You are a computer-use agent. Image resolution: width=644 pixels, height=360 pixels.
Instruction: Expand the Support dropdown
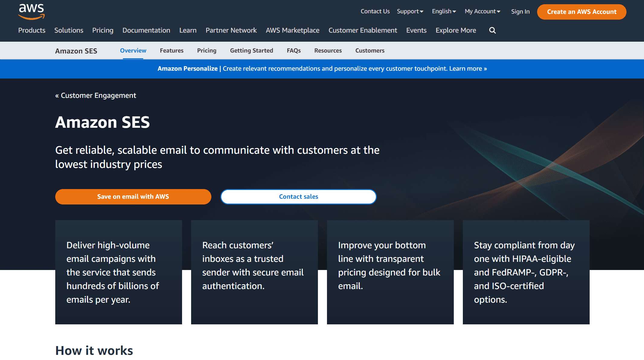point(410,11)
